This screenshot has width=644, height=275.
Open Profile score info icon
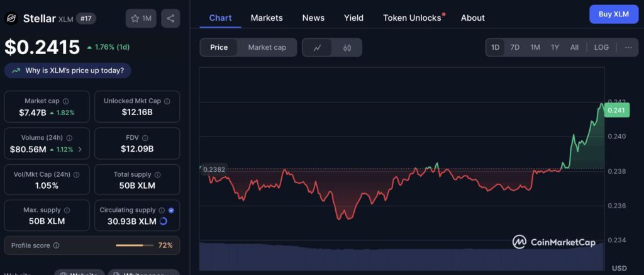tap(56, 245)
